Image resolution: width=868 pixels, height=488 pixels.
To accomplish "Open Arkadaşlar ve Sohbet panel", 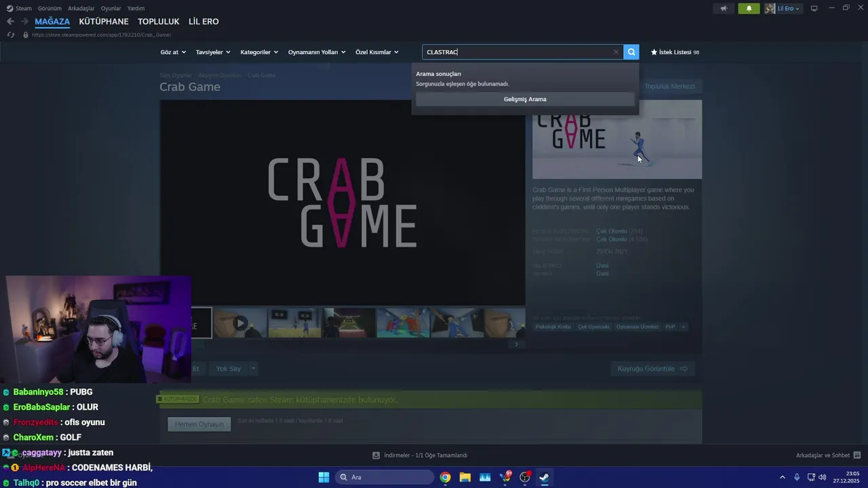I will tap(828, 455).
